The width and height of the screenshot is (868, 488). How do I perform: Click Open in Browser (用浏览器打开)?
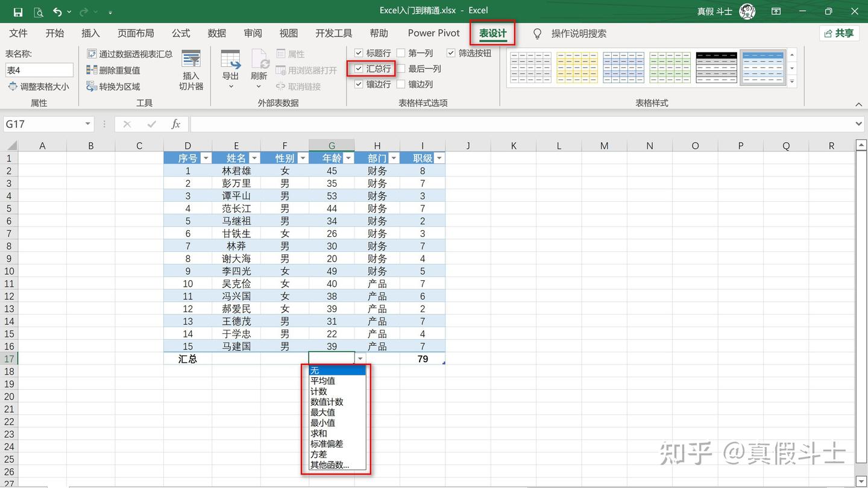[306, 70]
